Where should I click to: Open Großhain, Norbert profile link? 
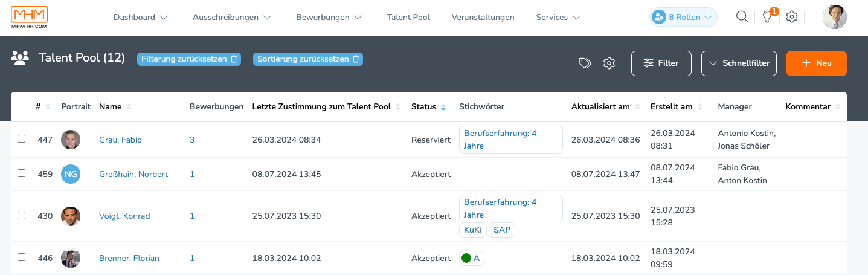(x=133, y=174)
